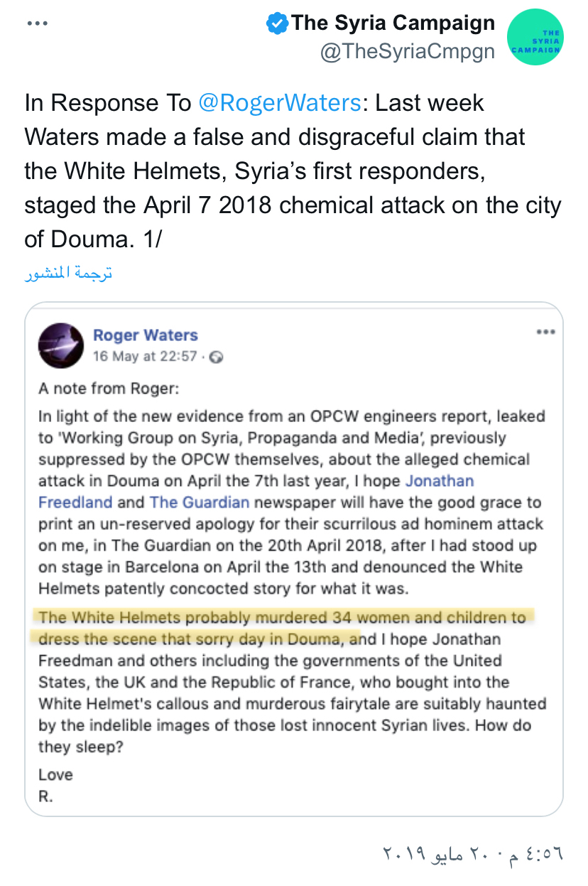Click the blue verified badge
Viewport: 588px width, 886px height.
pos(277,23)
